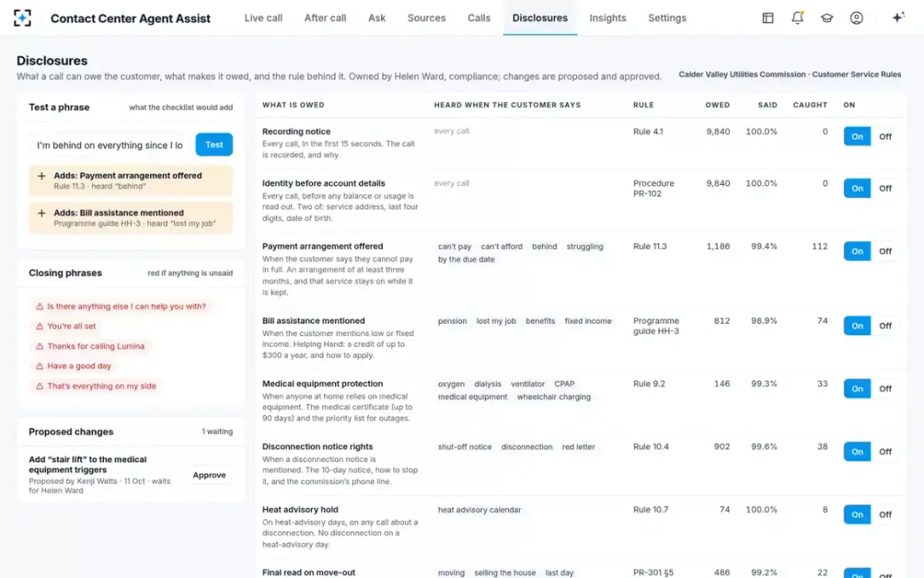Open the notifications bell
924x578 pixels.
point(798,18)
